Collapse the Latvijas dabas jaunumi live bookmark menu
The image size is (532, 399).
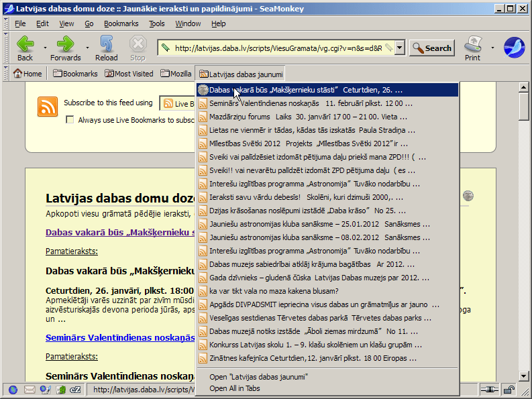tap(241, 74)
